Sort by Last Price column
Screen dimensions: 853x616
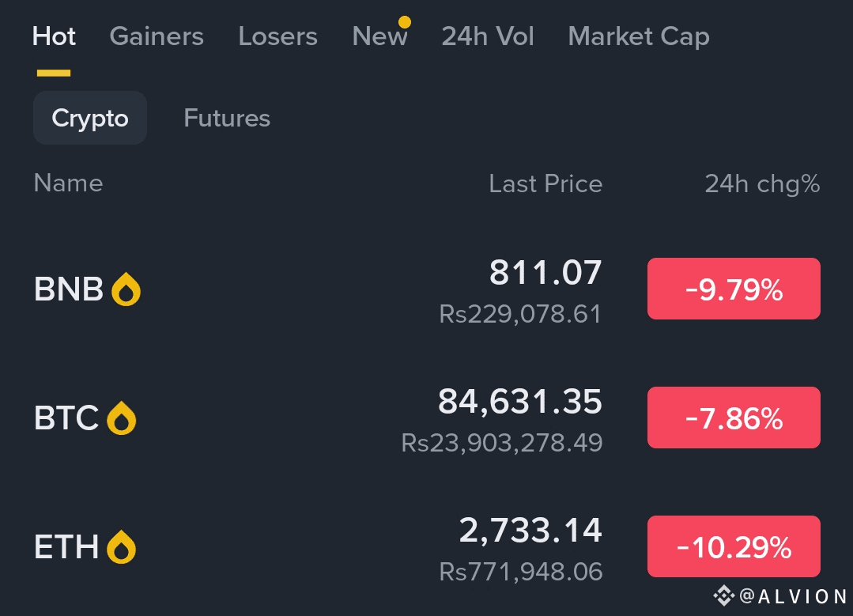pyautogui.click(x=545, y=184)
